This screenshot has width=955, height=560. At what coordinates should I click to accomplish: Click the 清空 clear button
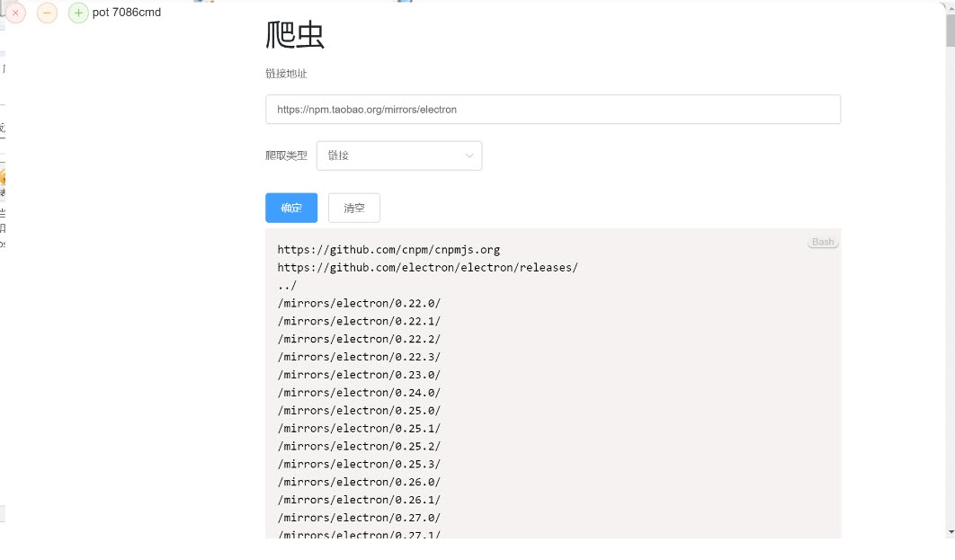click(x=354, y=209)
